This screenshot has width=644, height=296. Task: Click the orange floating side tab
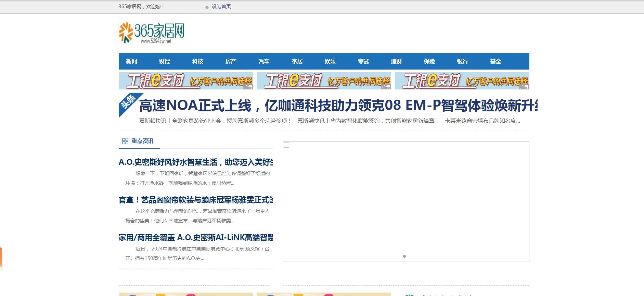[x=1, y=257]
